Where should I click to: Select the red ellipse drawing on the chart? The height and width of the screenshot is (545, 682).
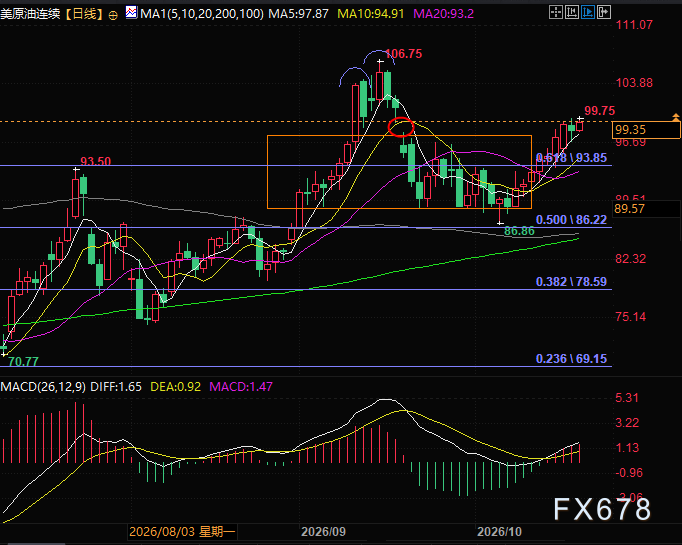point(401,127)
